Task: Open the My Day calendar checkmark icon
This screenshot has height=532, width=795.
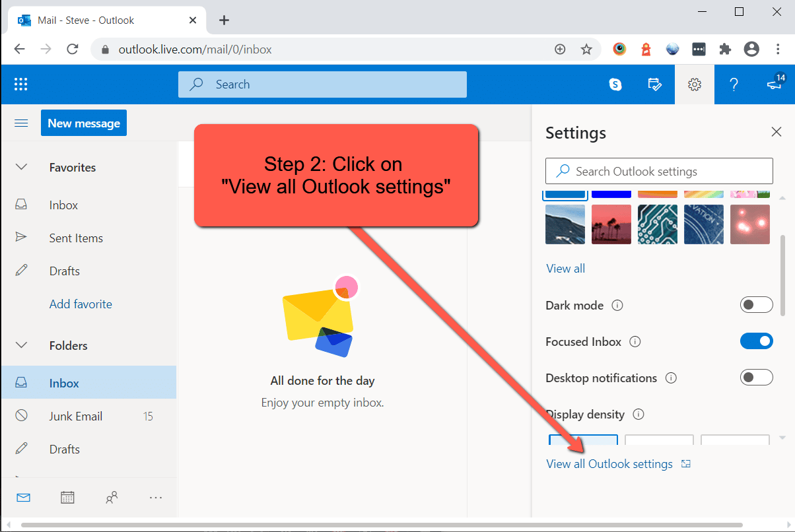Action: point(654,84)
